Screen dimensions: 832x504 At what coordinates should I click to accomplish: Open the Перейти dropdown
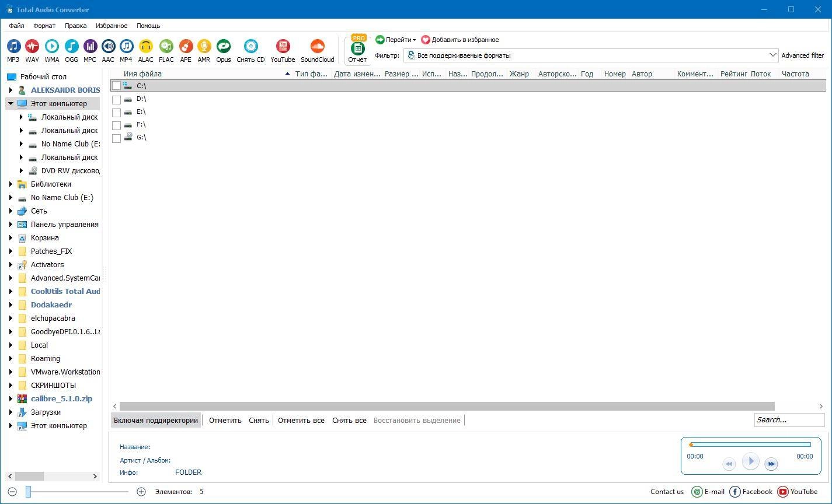(396, 40)
